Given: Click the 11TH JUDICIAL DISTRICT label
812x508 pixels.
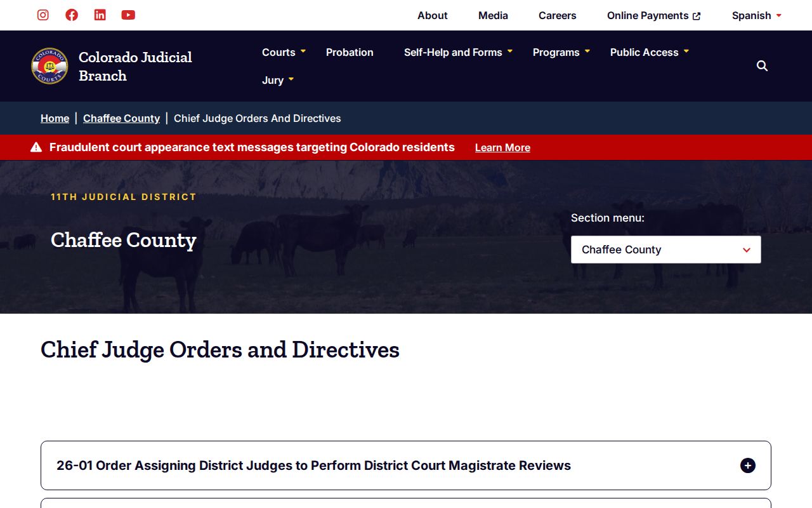Looking at the screenshot, I should (124, 197).
